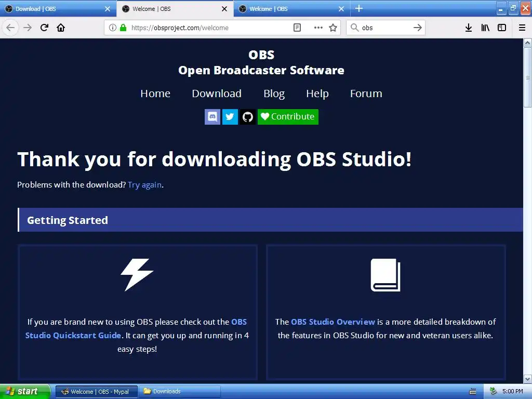This screenshot has height=399, width=532.
Task: Close the third Welcome | OBS tab
Action: [341, 9]
